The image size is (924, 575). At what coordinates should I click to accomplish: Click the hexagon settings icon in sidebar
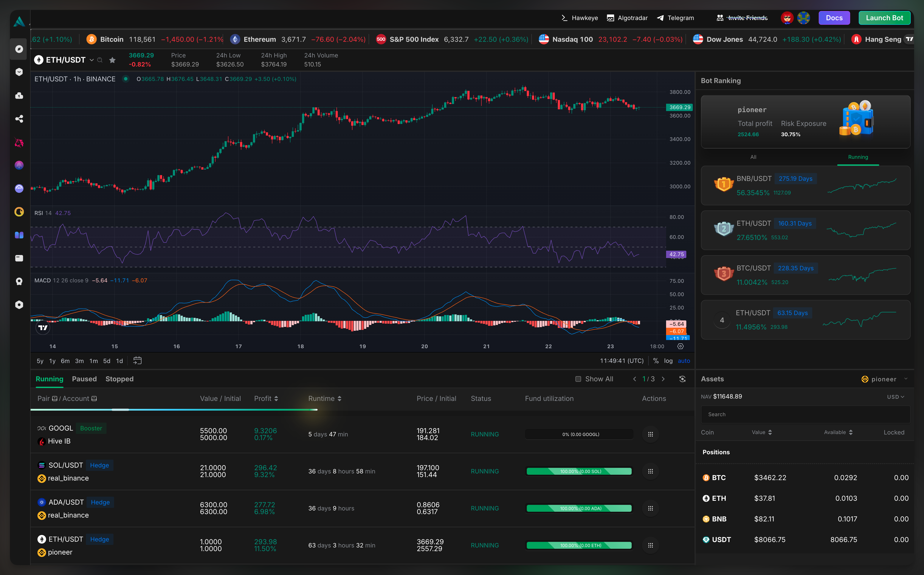point(19,305)
